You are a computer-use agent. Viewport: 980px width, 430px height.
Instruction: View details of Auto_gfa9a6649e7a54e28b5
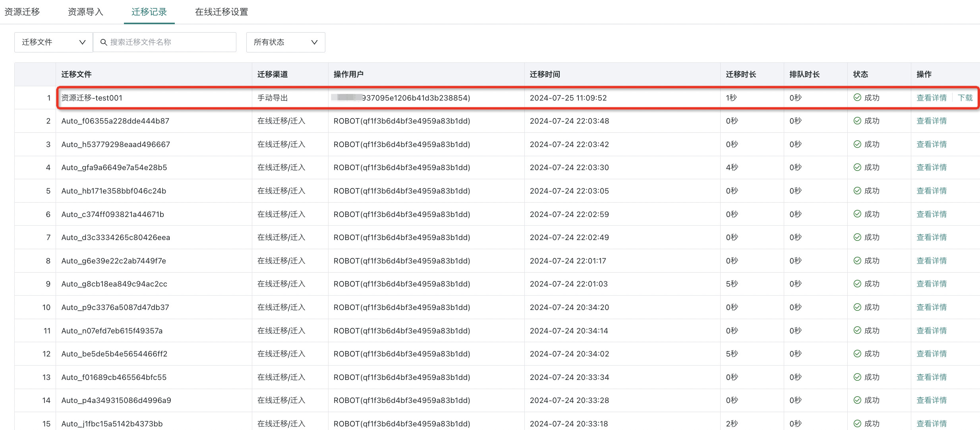(x=931, y=167)
